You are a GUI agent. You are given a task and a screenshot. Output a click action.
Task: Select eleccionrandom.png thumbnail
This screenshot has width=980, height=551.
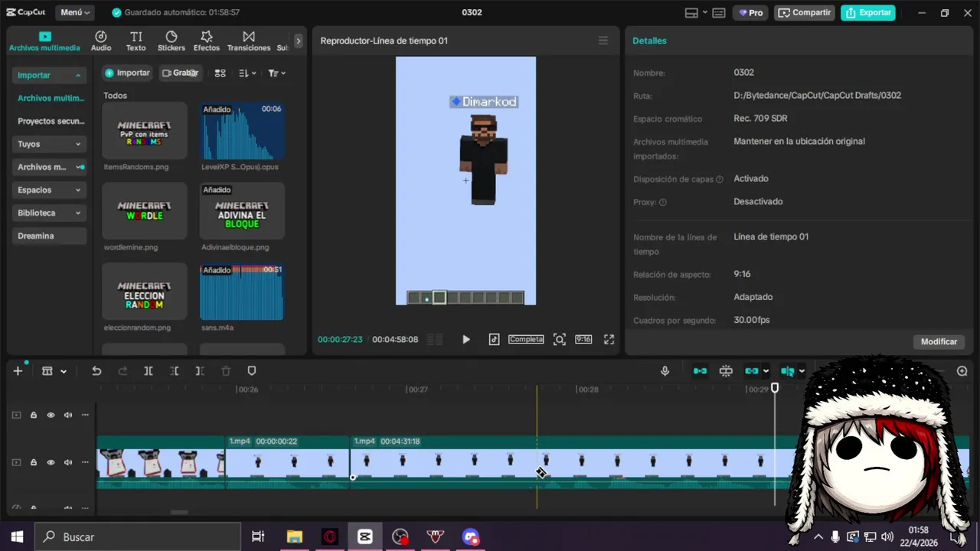(145, 292)
